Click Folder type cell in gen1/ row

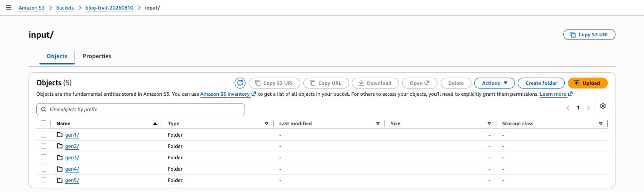[x=175, y=135]
